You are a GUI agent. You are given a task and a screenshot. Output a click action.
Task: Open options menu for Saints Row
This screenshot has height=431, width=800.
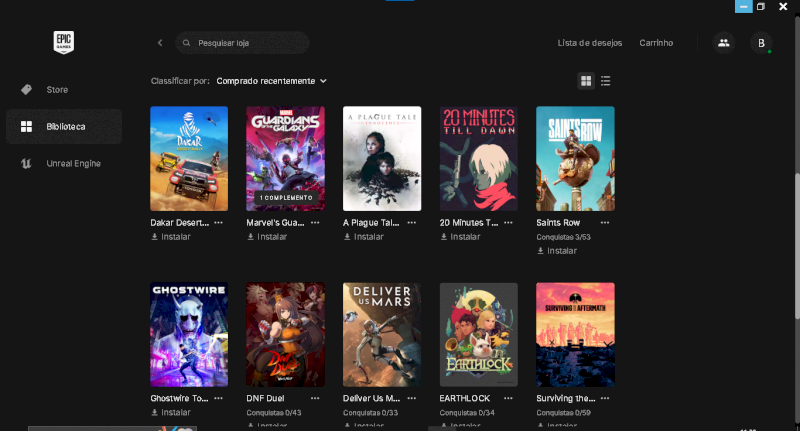[605, 223]
